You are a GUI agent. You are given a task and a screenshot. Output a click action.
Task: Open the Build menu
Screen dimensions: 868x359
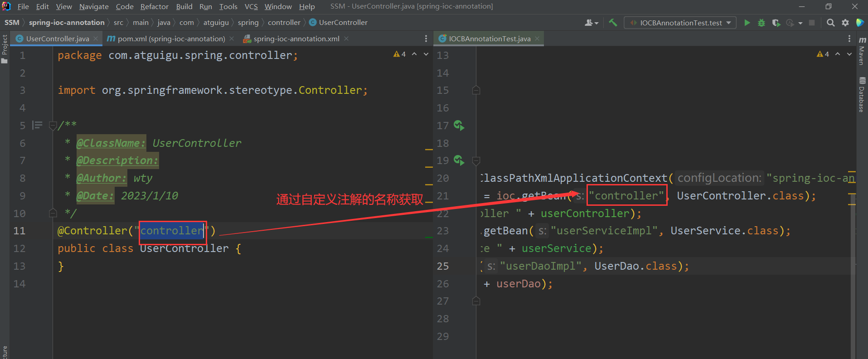click(x=184, y=6)
